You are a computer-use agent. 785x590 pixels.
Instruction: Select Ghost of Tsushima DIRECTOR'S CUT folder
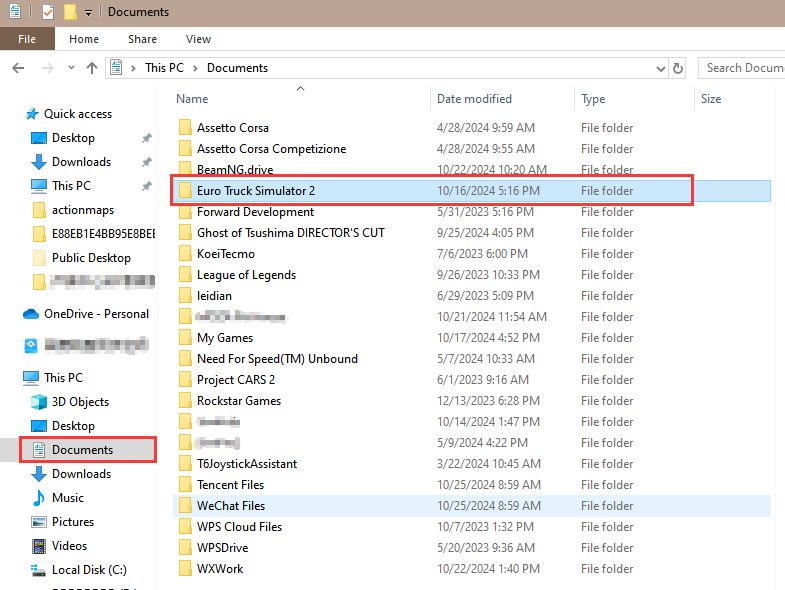(x=290, y=233)
